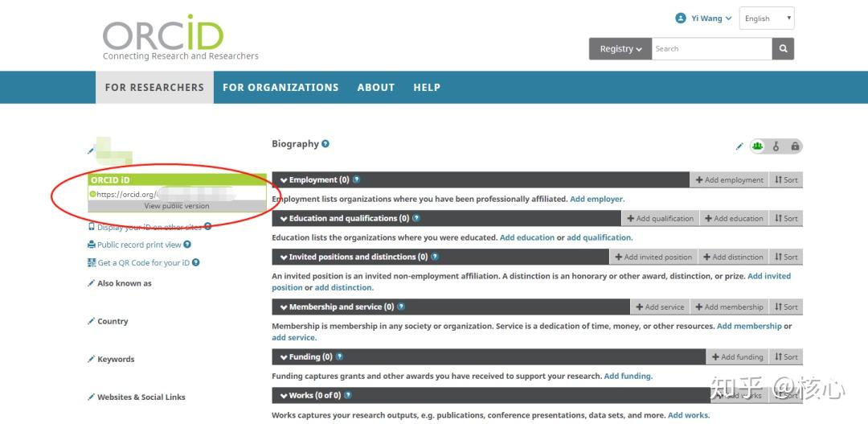Screen dimensions: 868x424
Task: Open the HELP menu item
Action: pos(427,88)
